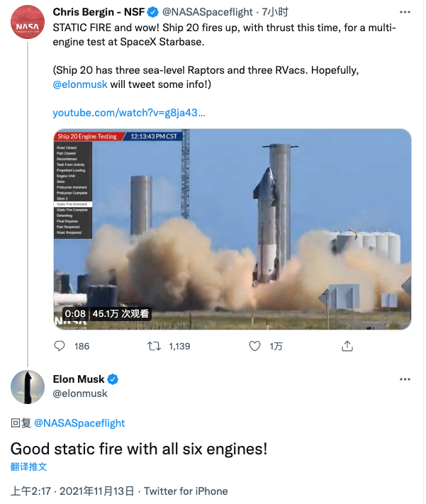Click @NASASpaceflight in the reply line

79,423
